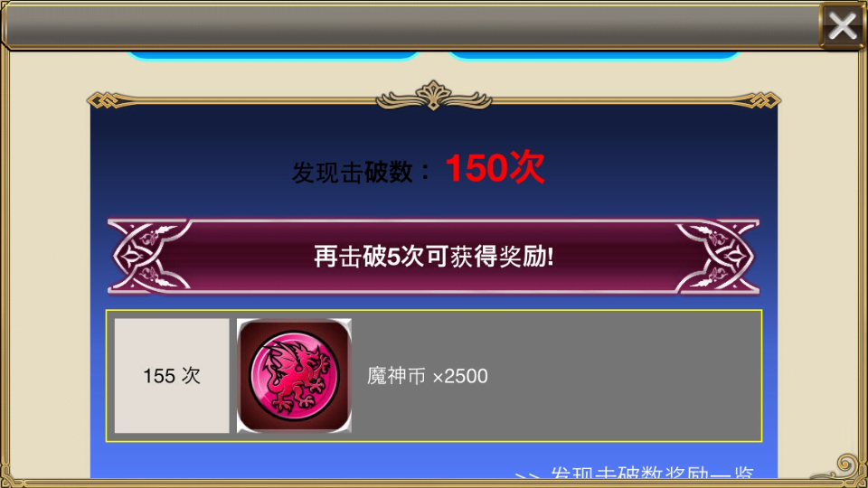Tap the >> arrows before the reward list link

[529, 474]
